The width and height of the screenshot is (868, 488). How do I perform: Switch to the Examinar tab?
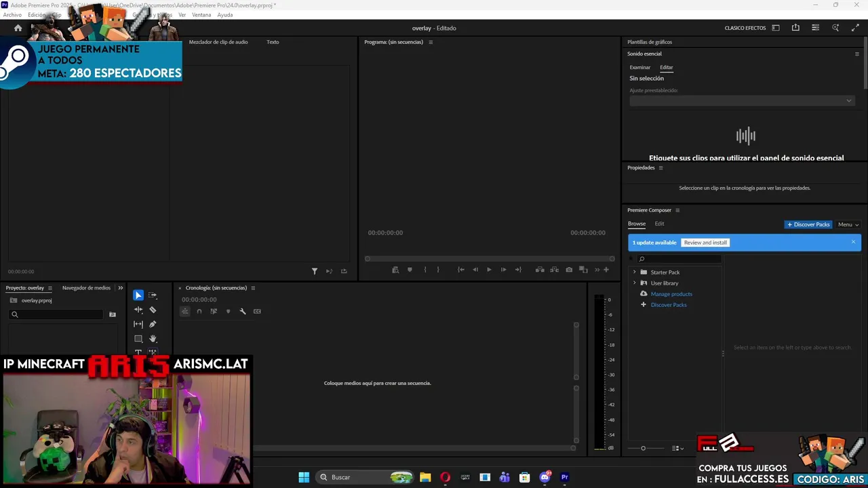pos(640,67)
